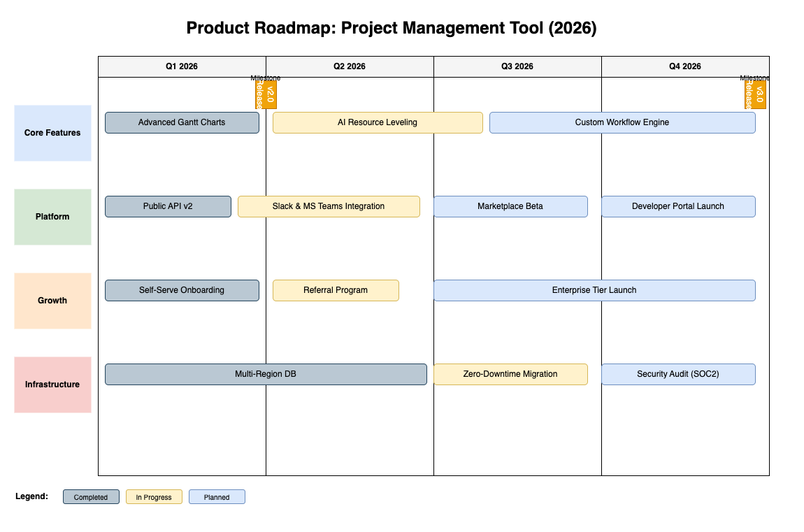Click the Developer Portal Launch bar

678,206
